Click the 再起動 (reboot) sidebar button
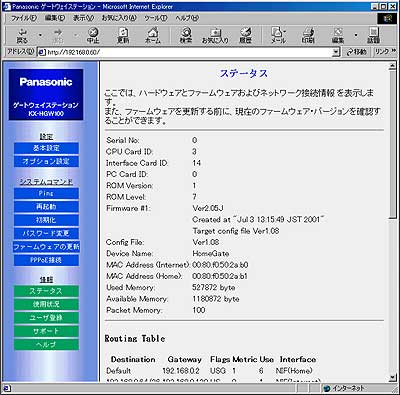 click(x=46, y=207)
